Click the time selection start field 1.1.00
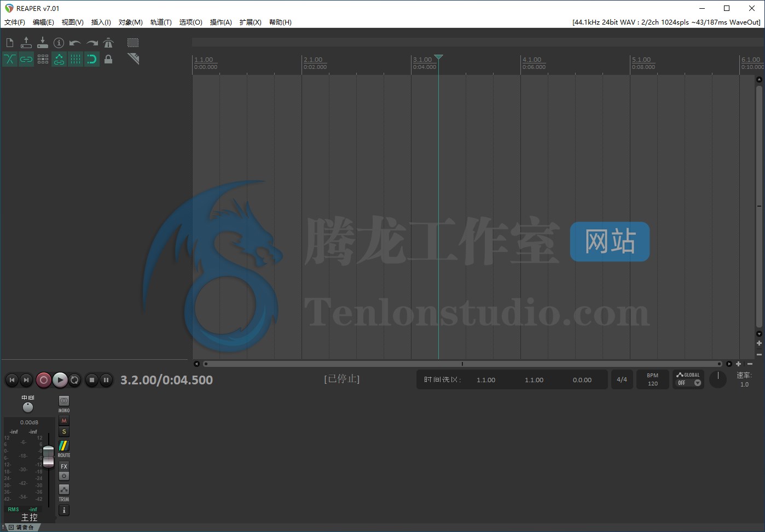Screen dimensions: 765x532 (486, 380)
